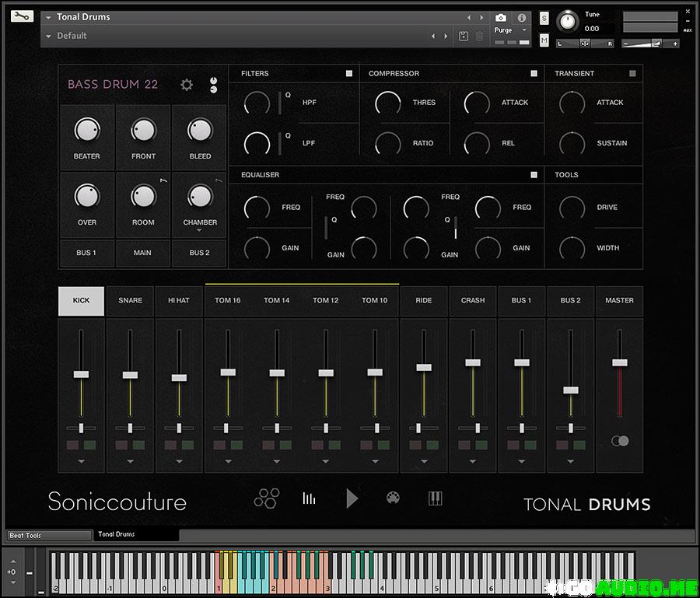Viewport: 700px width, 598px height.
Task: Open the hexagon kit view page
Action: [266, 498]
